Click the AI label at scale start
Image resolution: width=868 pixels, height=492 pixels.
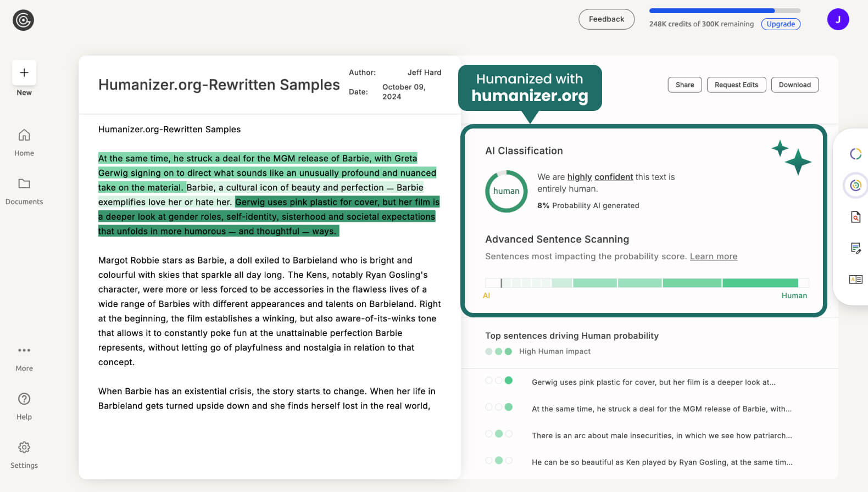(486, 295)
